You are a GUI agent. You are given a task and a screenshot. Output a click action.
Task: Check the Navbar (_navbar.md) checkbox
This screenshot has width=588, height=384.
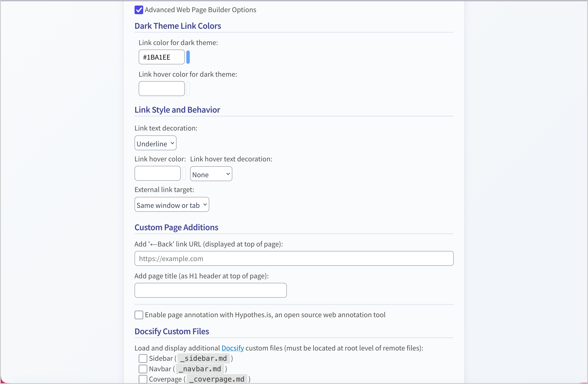click(143, 369)
